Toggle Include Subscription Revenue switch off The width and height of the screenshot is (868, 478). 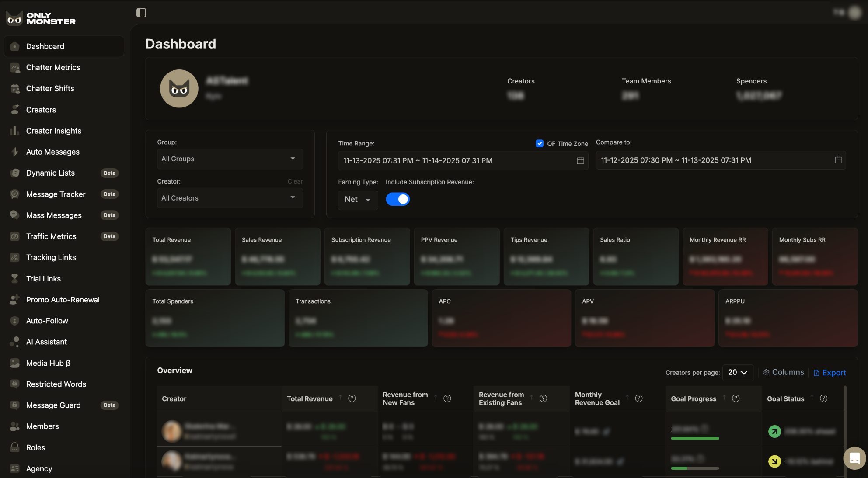[x=397, y=199]
